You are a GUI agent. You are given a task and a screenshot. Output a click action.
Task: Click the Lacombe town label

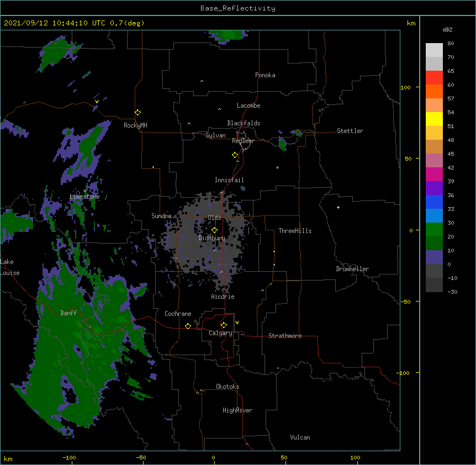point(248,105)
